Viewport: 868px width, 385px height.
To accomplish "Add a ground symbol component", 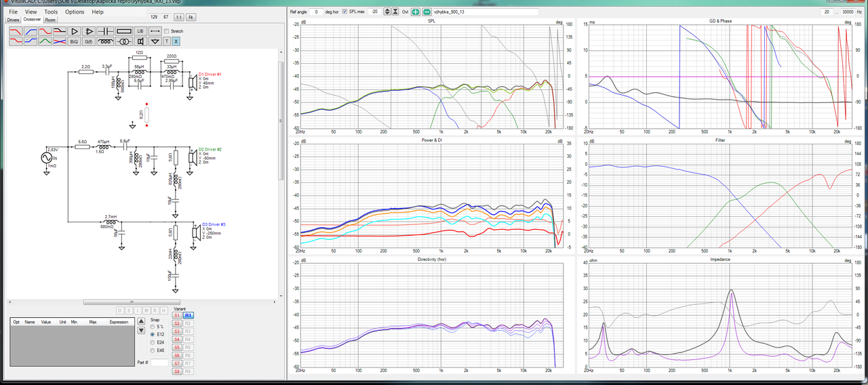I will click(155, 41).
